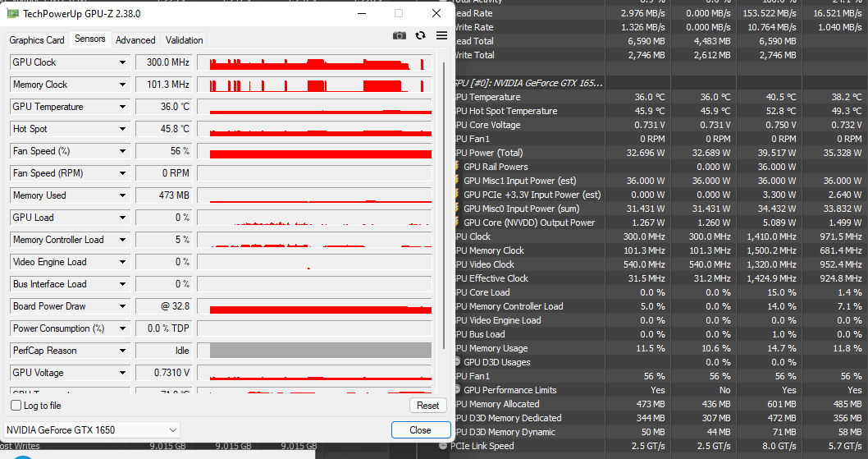Click the 153.522 MB/s read rate value
This screenshot has width=868, height=459.
pyautogui.click(x=770, y=13)
